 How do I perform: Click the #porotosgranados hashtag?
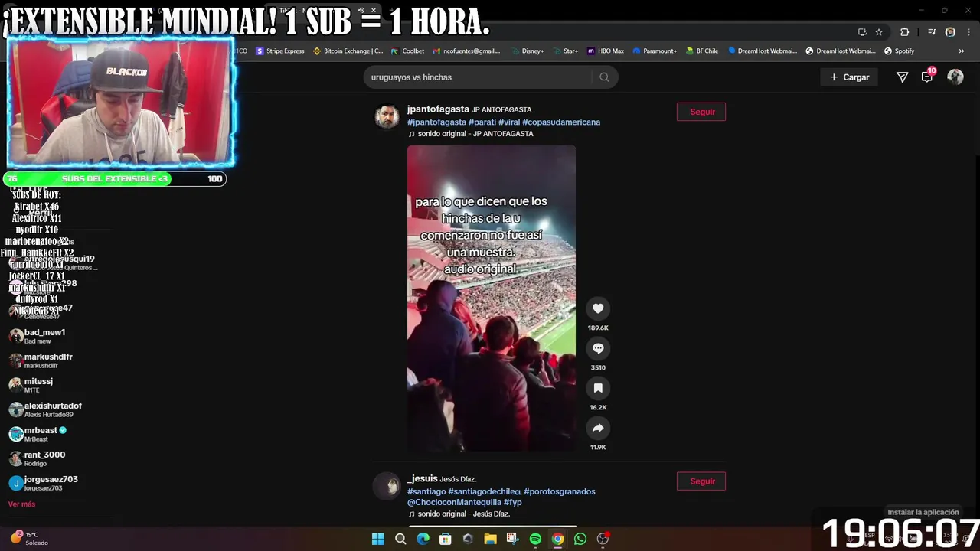[560, 491]
